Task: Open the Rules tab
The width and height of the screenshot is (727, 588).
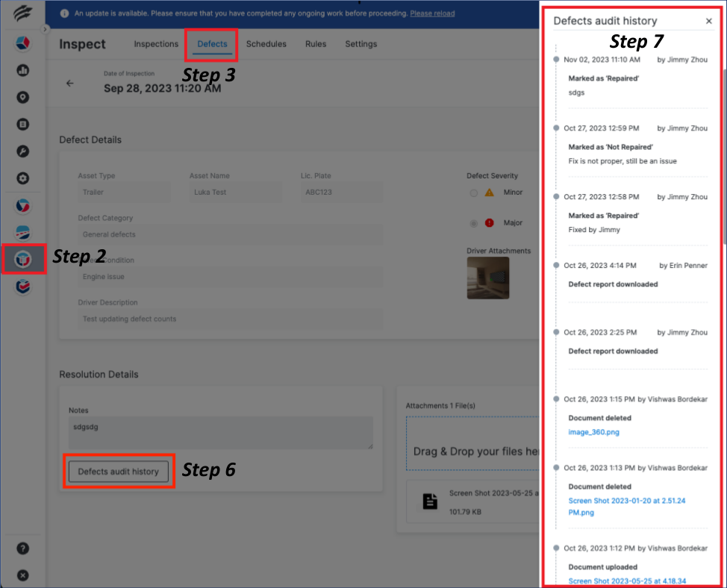Action: [315, 44]
